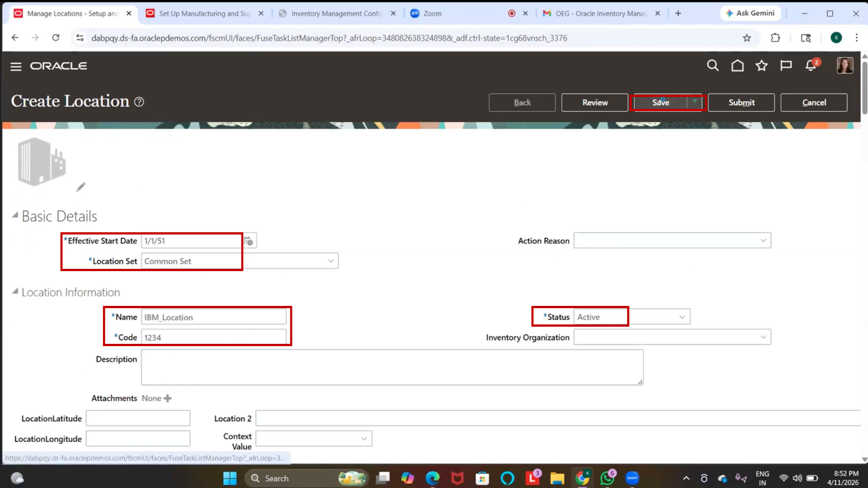868x488 pixels.
Task: Open WhatsApp from the taskbar
Action: pos(607,478)
